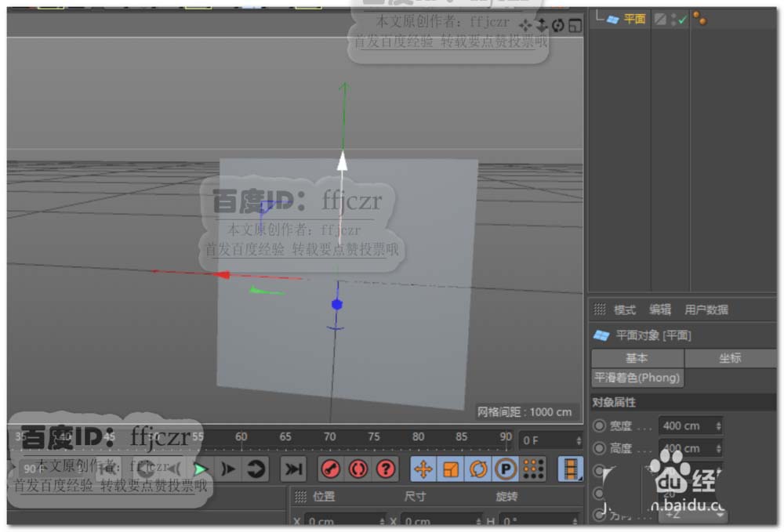The width and height of the screenshot is (784, 532).
Task: Click the stepper arrows on 宽度 field
Action: tap(718, 426)
